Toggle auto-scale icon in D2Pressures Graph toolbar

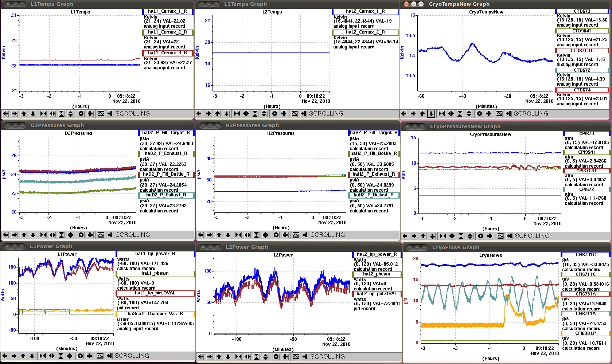(101, 235)
